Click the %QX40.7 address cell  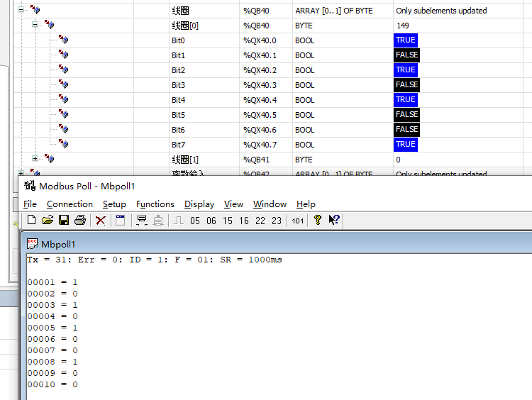pos(266,145)
